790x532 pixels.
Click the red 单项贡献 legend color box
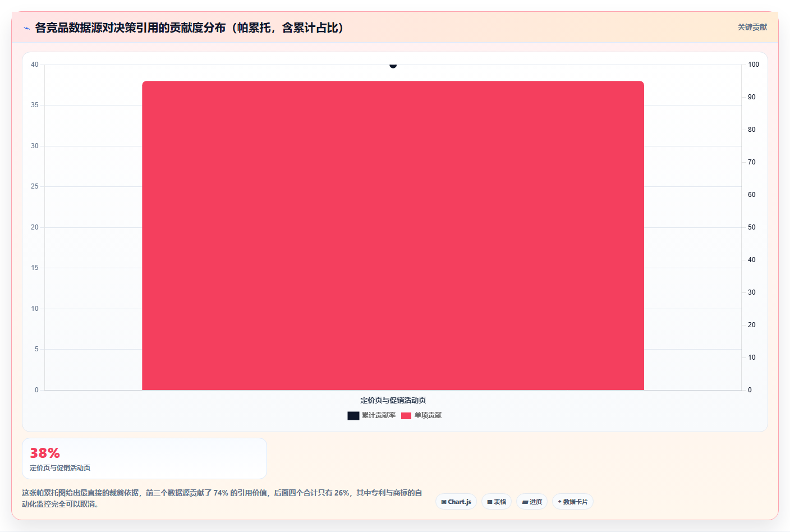point(406,416)
